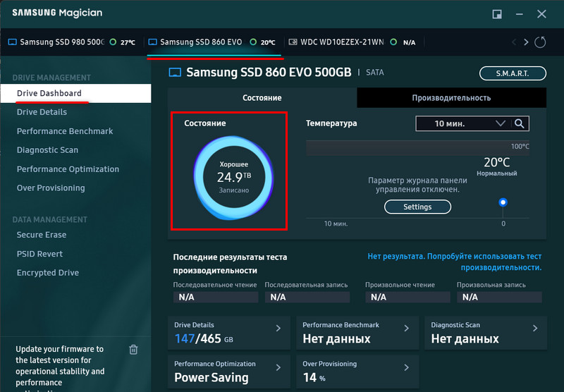Click the 147/465 GB drive usage value
Screen dimensions: 564x392
click(204, 339)
